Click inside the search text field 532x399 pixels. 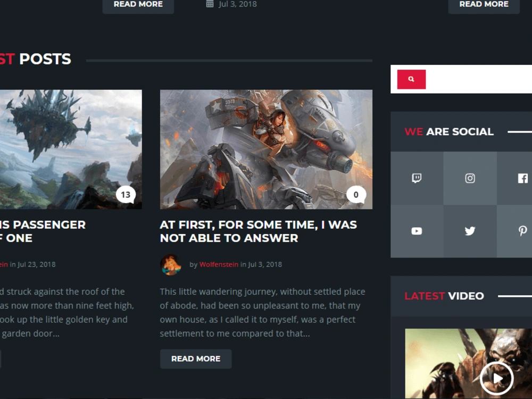pos(479,79)
